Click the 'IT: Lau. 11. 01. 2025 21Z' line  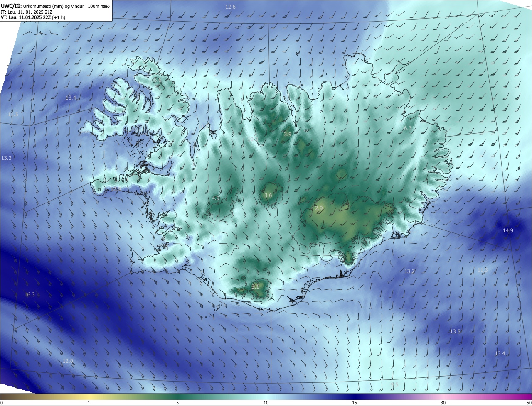pos(27,12)
